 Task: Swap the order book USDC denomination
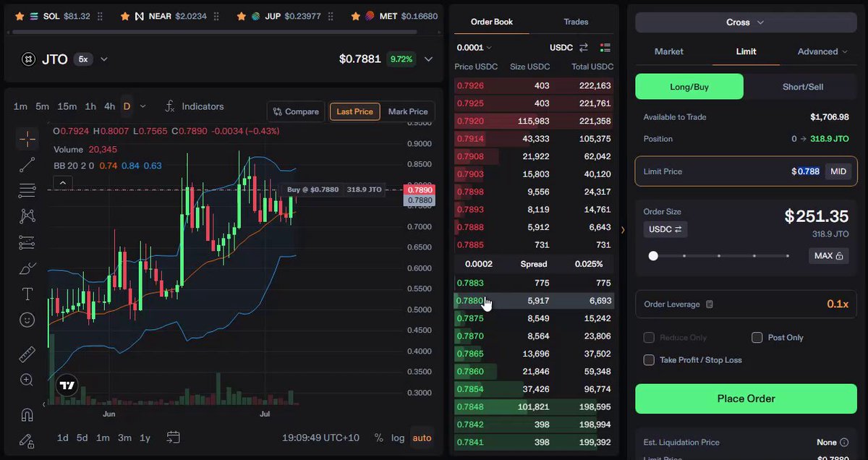click(x=583, y=48)
